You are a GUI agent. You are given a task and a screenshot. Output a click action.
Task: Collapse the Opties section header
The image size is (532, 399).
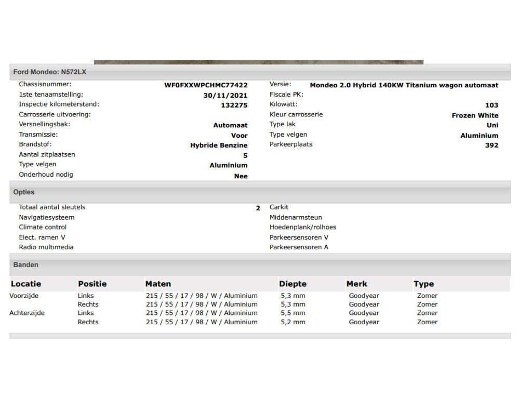pyautogui.click(x=24, y=192)
